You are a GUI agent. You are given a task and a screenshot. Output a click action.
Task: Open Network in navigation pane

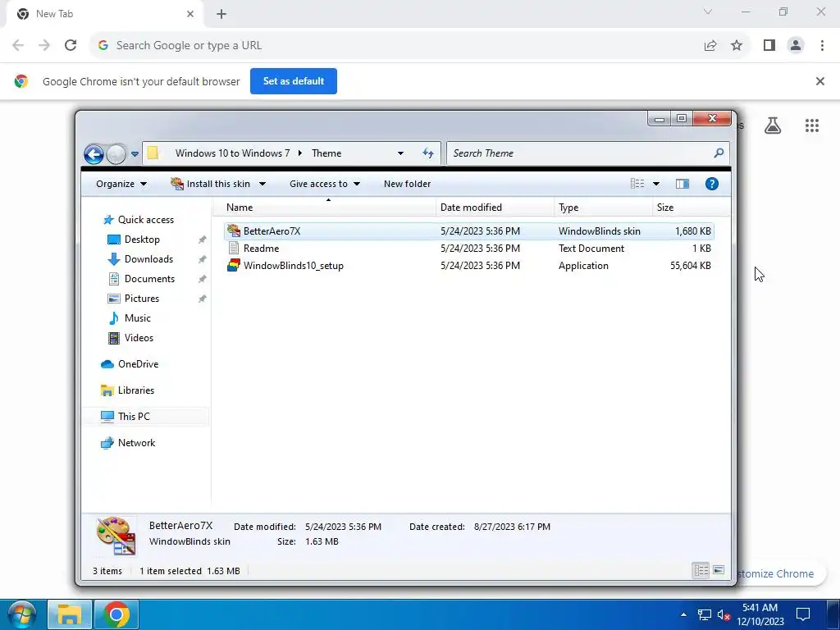click(128, 443)
